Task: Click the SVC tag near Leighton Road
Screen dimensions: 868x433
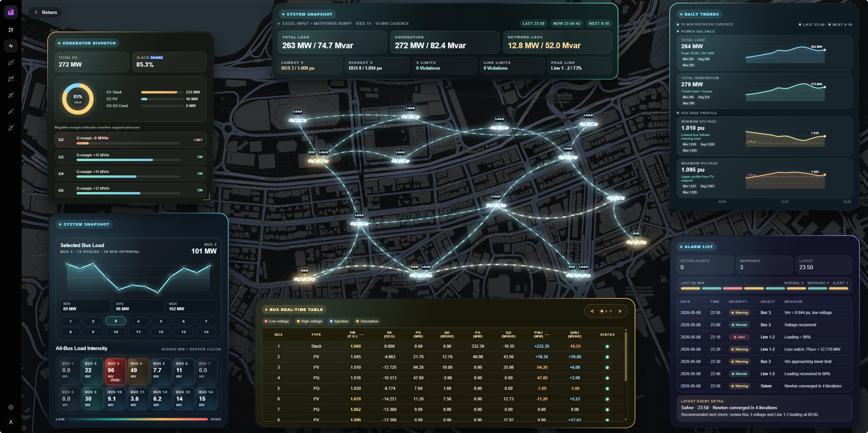Action: 636,234
